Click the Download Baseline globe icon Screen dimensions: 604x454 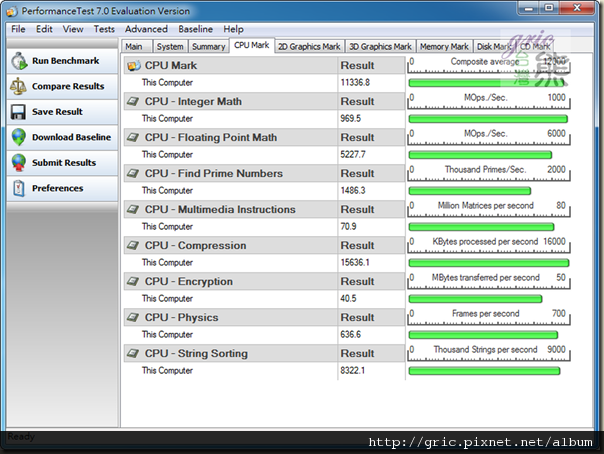(18, 137)
